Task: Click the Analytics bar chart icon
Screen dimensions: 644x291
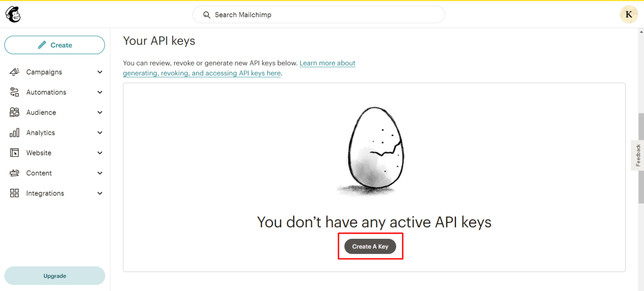Action: pos(14,133)
